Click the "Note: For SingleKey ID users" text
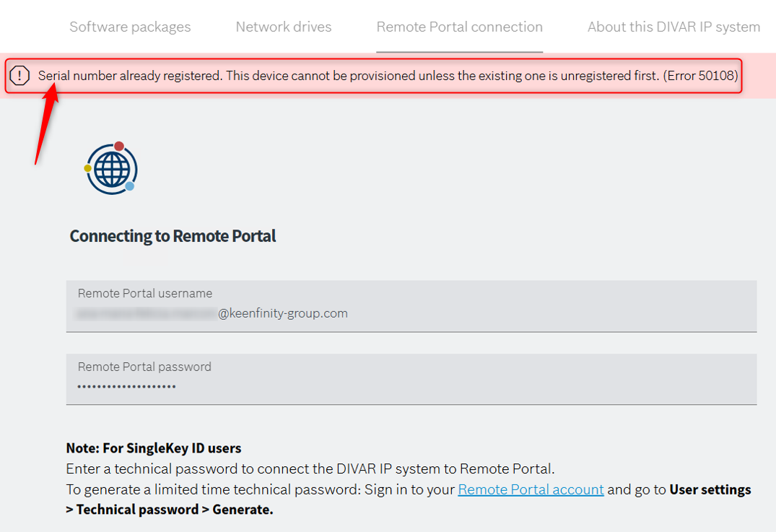This screenshot has width=776, height=532. coord(154,448)
